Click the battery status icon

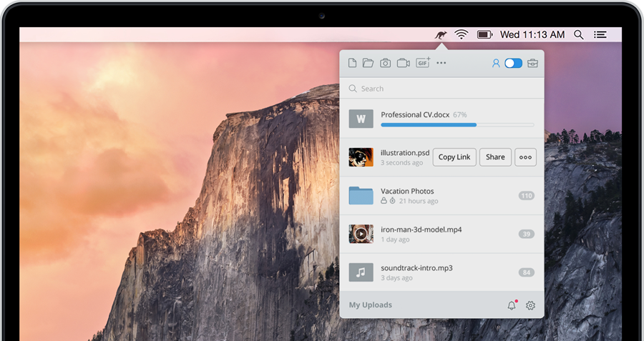(x=484, y=34)
